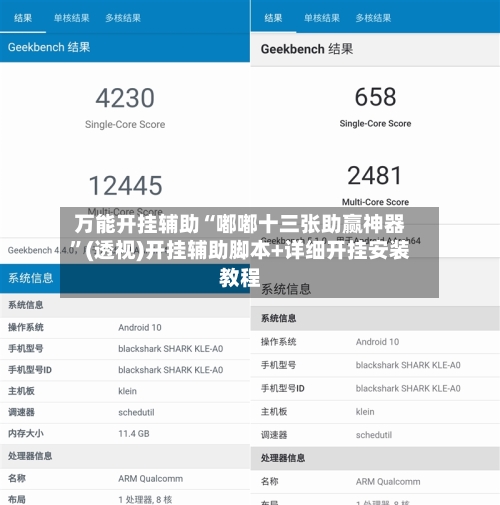Click 'Single-Core Score' label under 4230
The image size is (500, 505).
click(x=125, y=124)
